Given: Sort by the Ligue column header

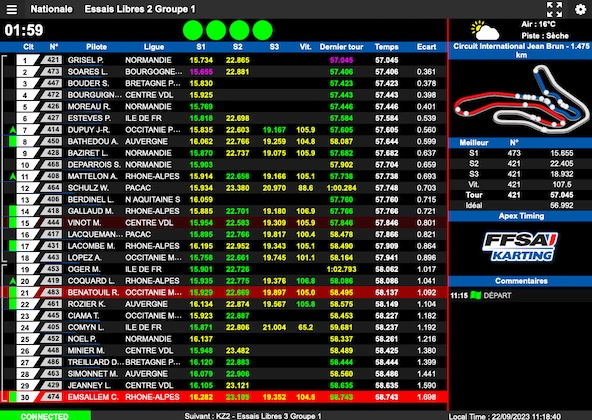Looking at the screenshot, I should click(154, 47).
